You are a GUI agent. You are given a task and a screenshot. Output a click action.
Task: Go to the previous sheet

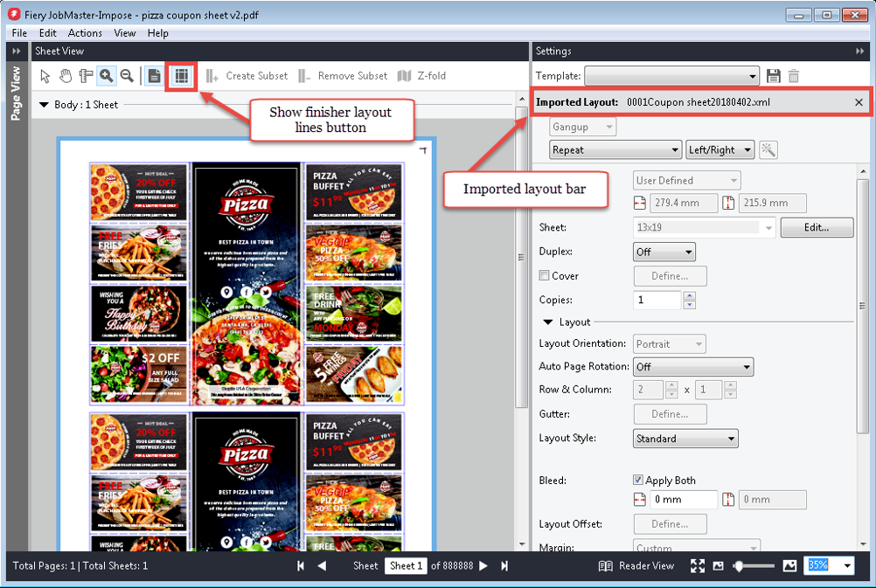pyautogui.click(x=322, y=566)
